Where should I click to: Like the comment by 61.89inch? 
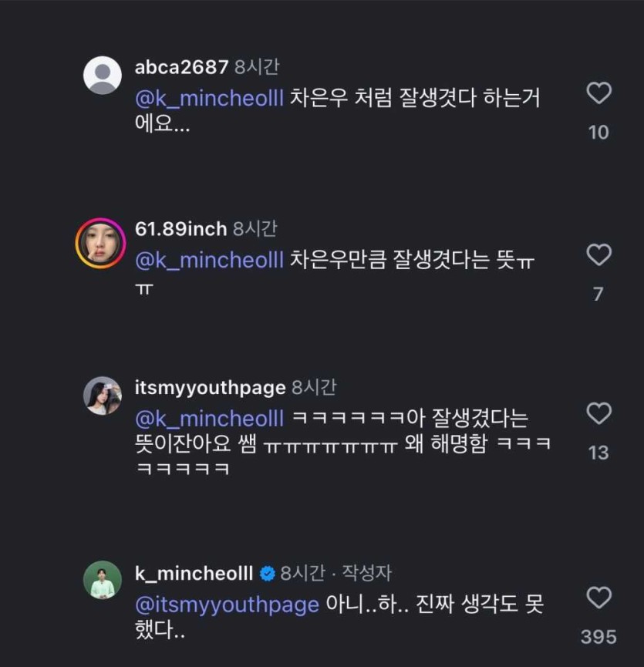click(598, 255)
